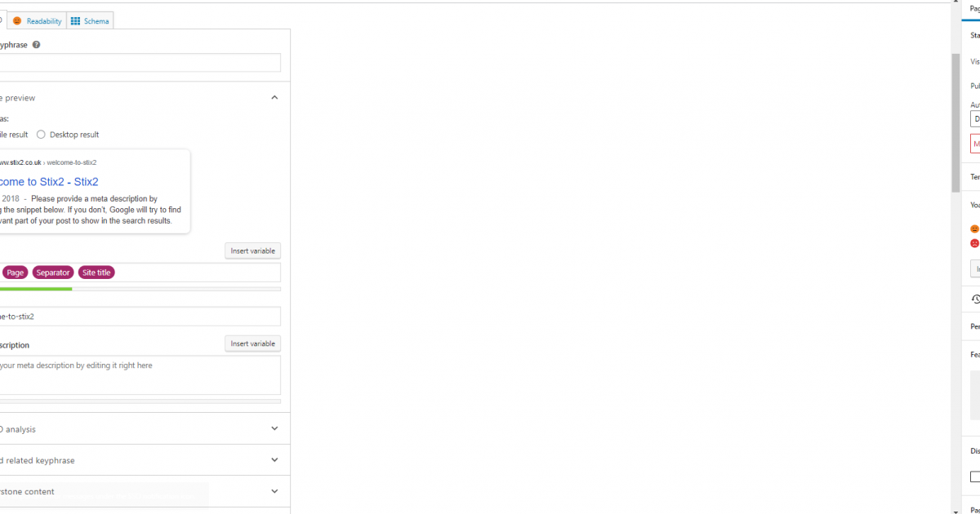
Task: Click the Separator variable tag
Action: [53, 273]
